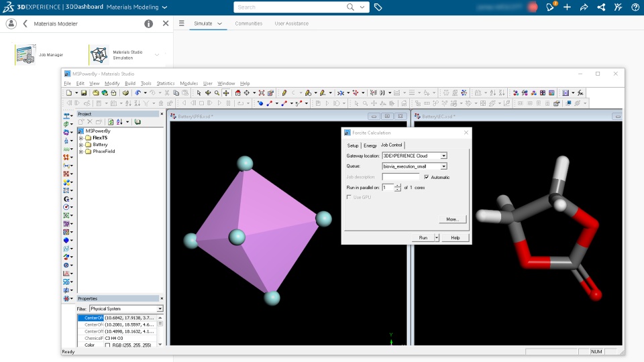Click the search field in the top bar

pos(290,7)
